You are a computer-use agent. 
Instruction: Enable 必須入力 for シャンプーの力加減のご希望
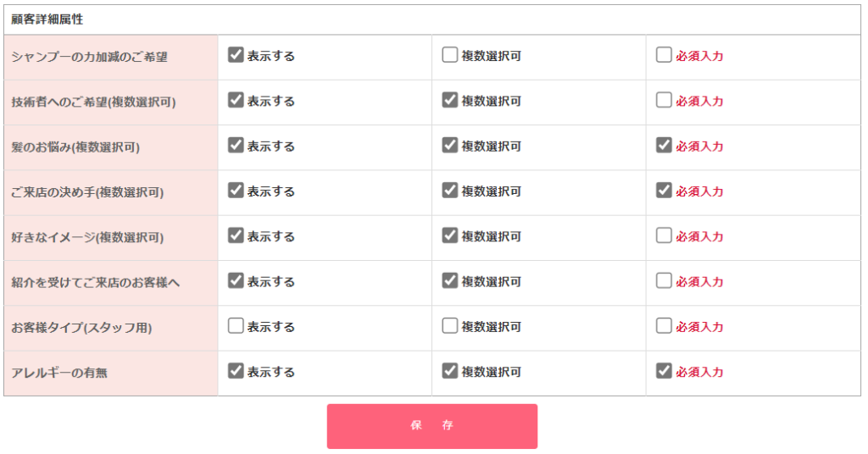click(664, 55)
